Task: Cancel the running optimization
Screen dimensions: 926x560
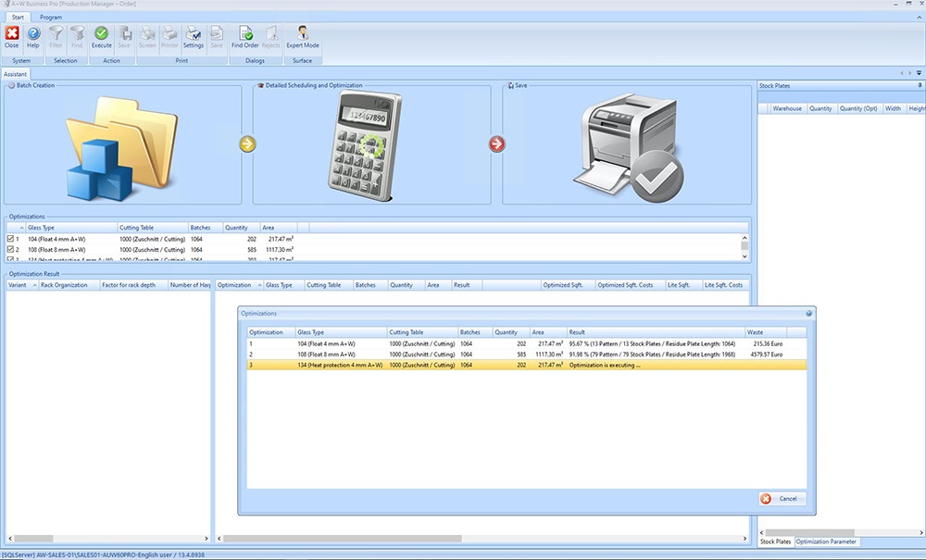Action: point(782,499)
